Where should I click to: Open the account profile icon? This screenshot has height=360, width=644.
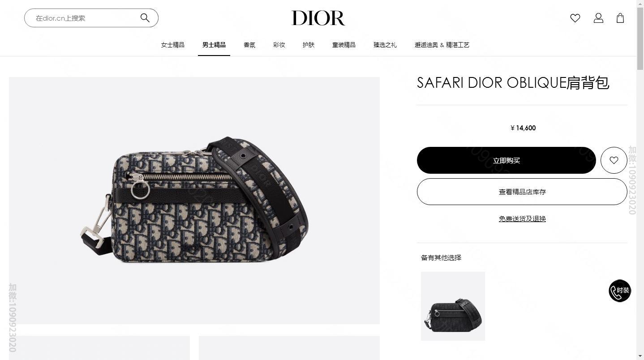point(598,18)
